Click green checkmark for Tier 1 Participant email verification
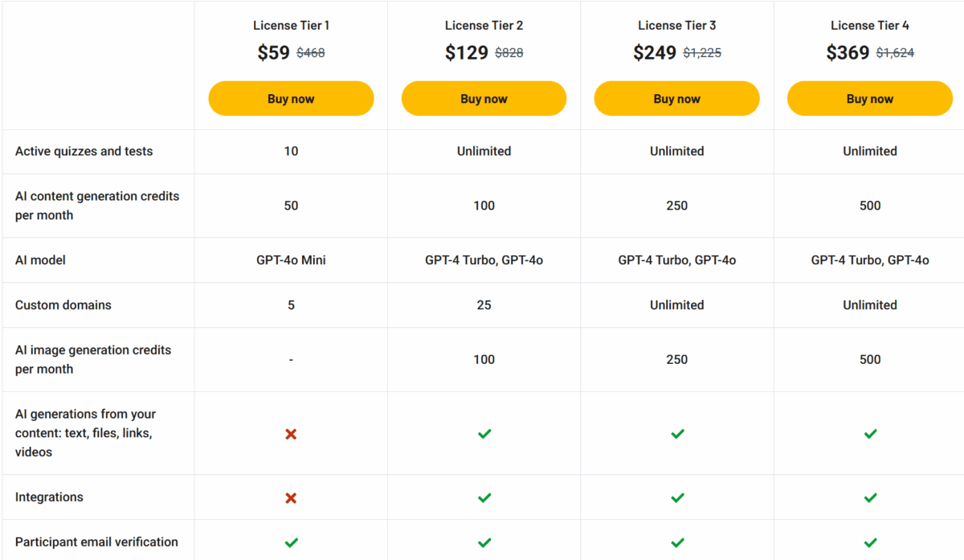This screenshot has height=560, width=964. (x=291, y=542)
